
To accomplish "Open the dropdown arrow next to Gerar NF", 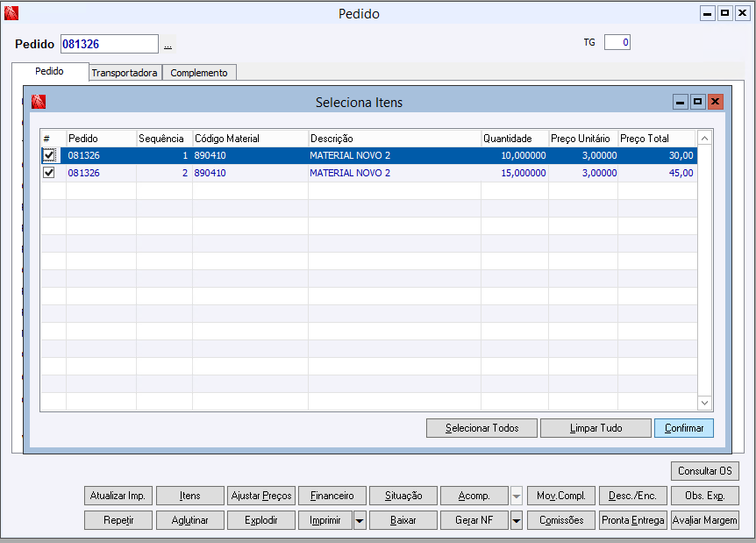I will tap(517, 520).
